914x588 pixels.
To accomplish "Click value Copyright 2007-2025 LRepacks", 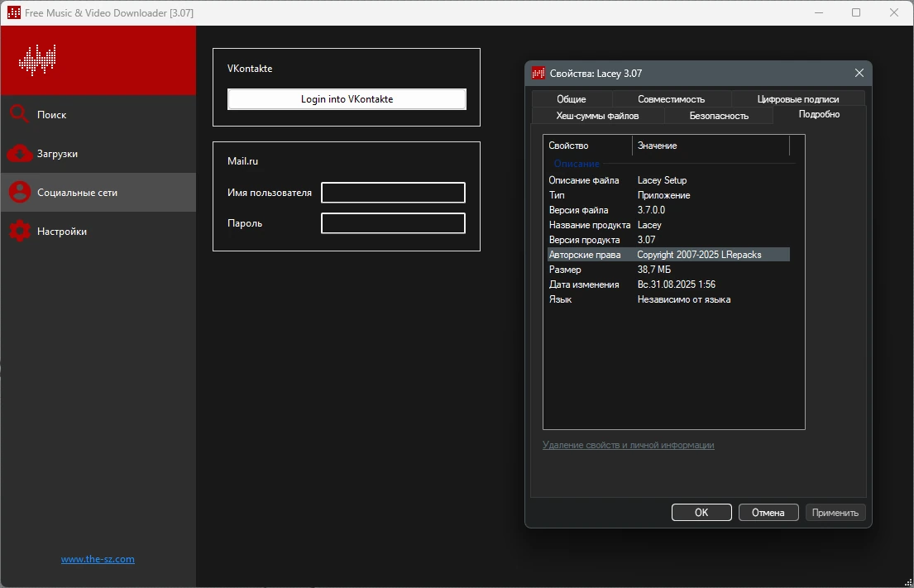I will (700, 255).
